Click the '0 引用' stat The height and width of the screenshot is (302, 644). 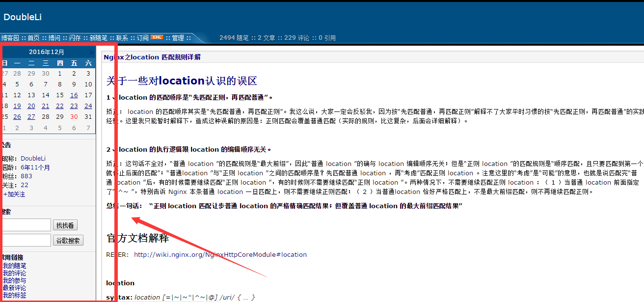[x=327, y=38]
